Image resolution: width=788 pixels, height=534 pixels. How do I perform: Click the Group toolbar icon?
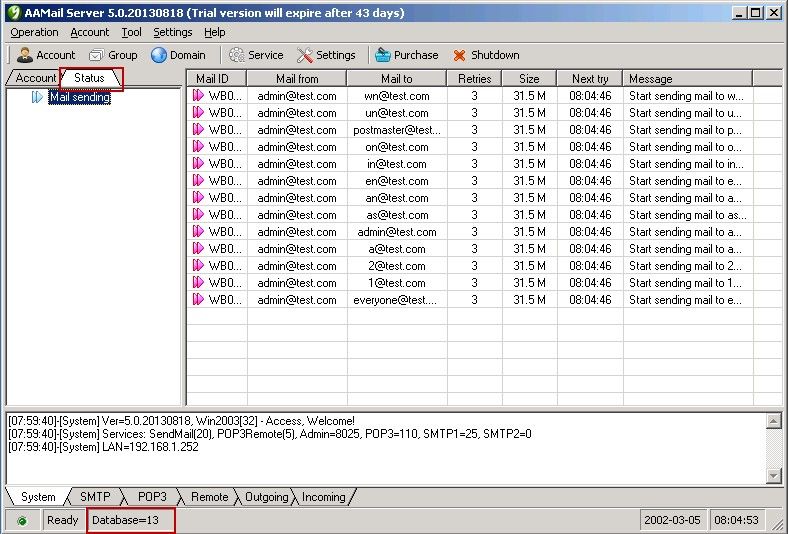pos(96,55)
